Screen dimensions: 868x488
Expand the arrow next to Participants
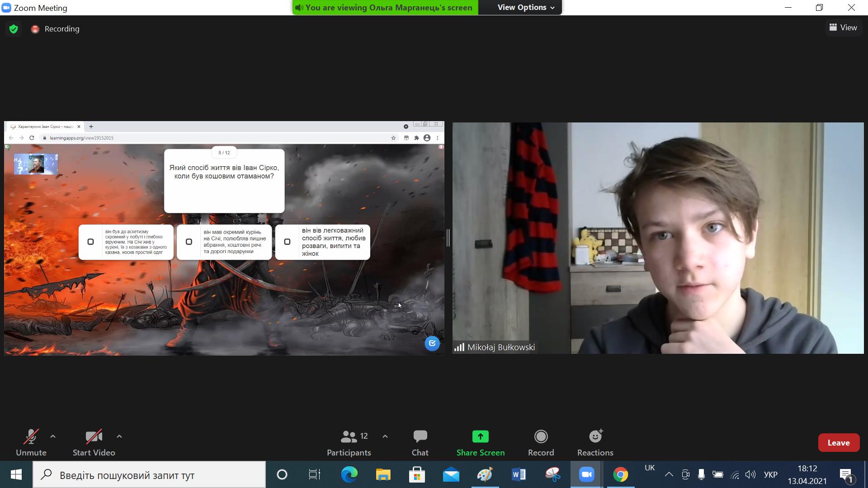click(x=385, y=436)
